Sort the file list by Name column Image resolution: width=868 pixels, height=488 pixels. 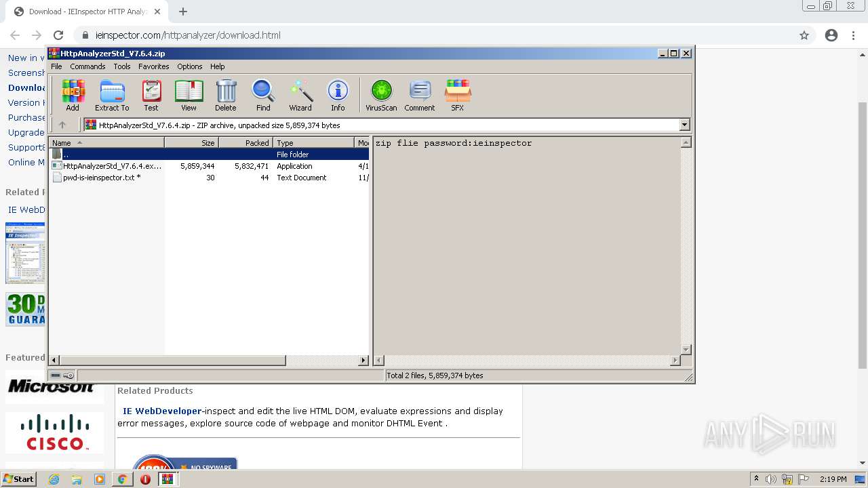click(106, 142)
